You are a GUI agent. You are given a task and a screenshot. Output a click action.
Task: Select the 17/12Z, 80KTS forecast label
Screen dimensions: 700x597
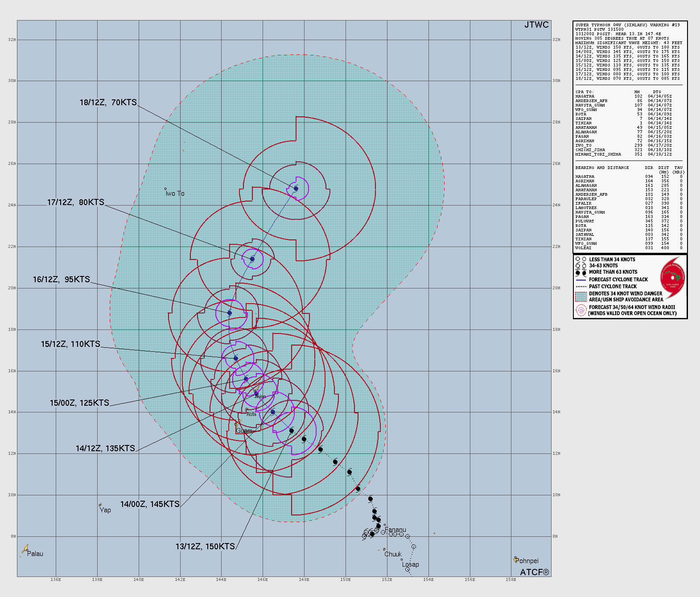76,202
